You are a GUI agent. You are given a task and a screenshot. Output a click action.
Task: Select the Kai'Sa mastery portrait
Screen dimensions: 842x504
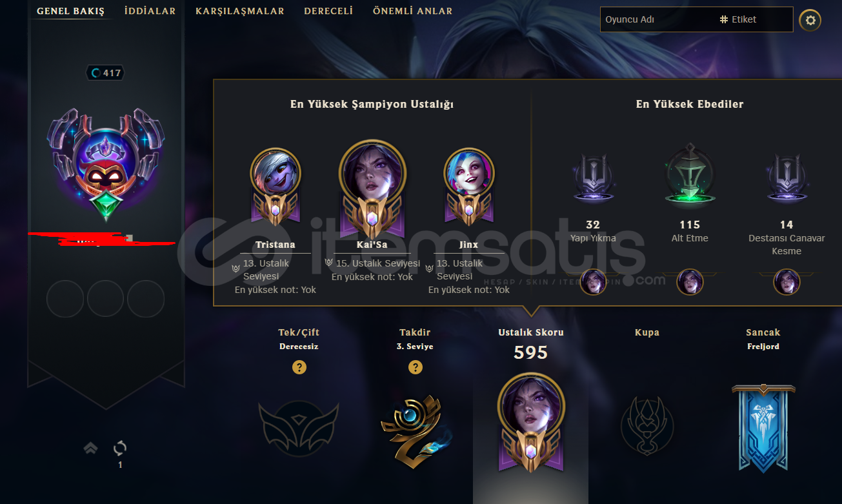click(372, 172)
